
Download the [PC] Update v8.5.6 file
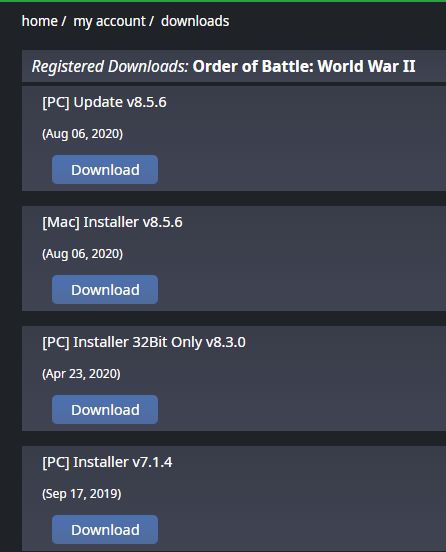pos(105,170)
